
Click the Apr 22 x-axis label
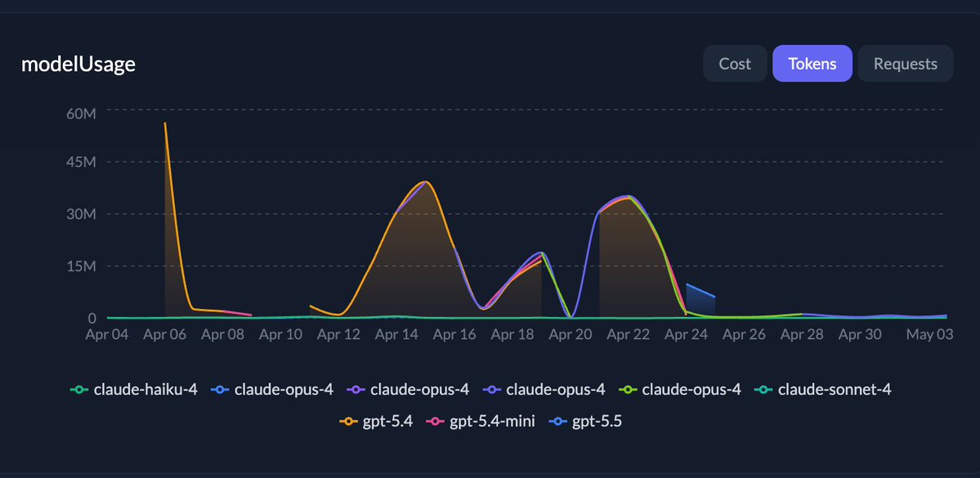click(628, 335)
